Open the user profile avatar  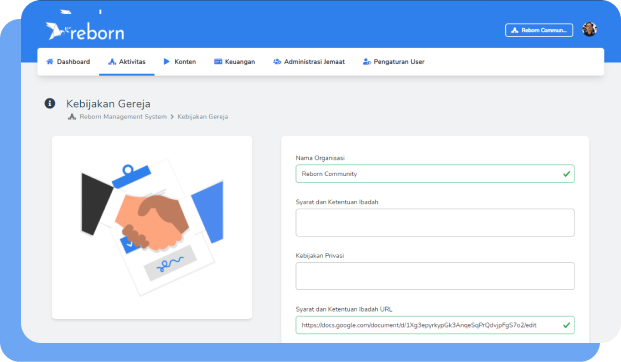(x=589, y=29)
